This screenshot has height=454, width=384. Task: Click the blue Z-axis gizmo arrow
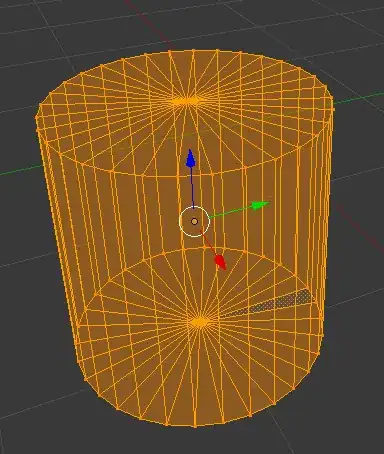tap(190, 158)
